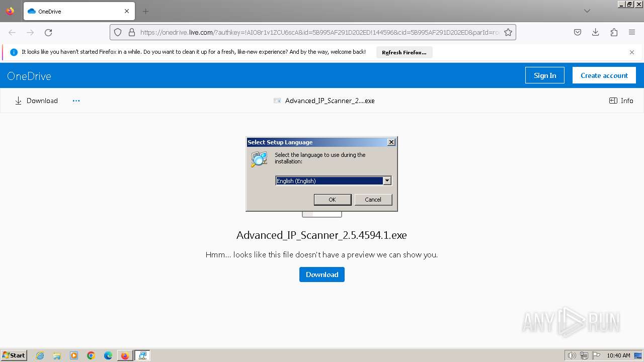
Task: Click the Sign In button
Action: (545, 75)
